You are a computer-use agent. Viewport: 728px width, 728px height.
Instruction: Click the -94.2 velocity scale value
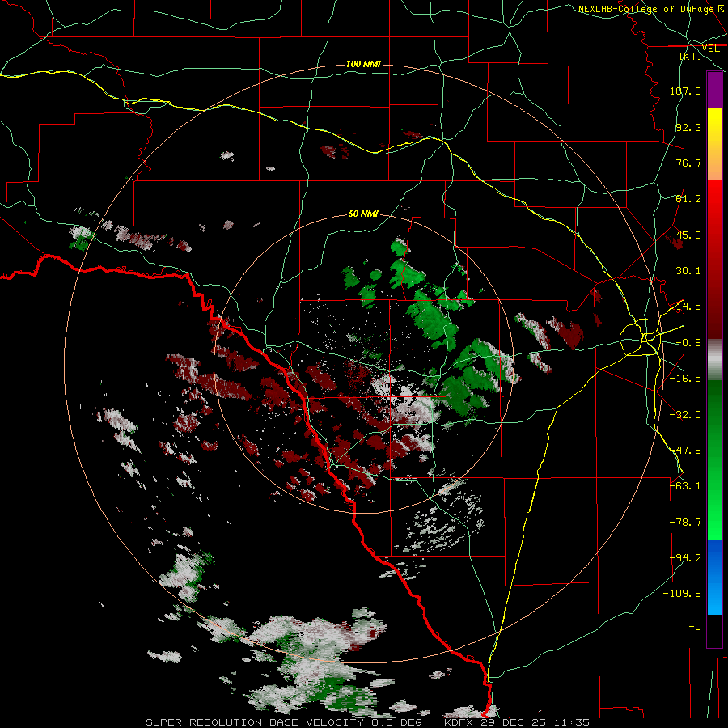[685, 558]
